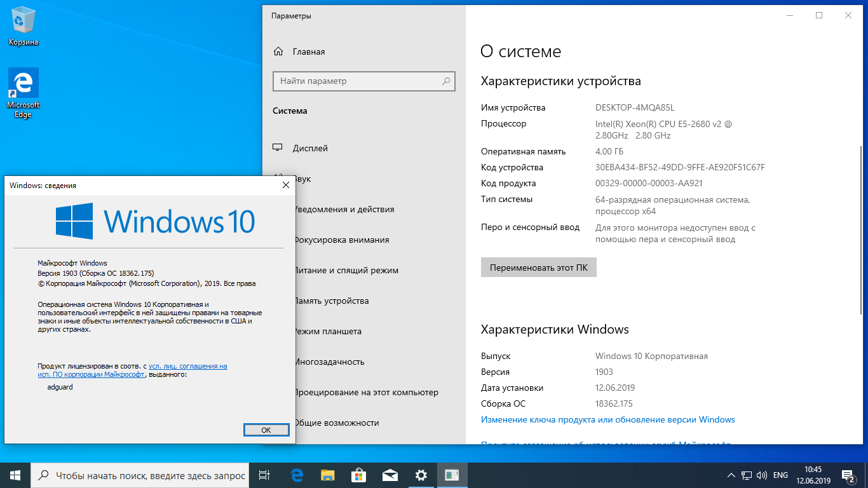Image resolution: width=868 pixels, height=488 pixels.
Task: Select 'Проецирование на этот компьютер' in sidebar
Action: [366, 392]
